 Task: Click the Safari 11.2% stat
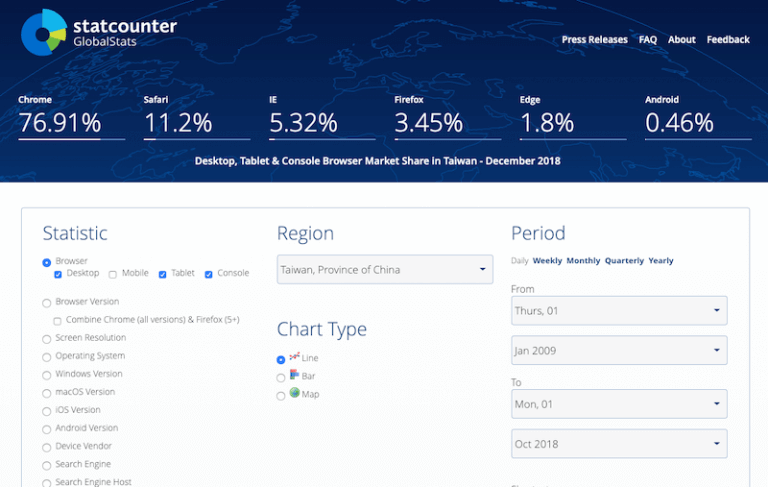[x=197, y=117]
